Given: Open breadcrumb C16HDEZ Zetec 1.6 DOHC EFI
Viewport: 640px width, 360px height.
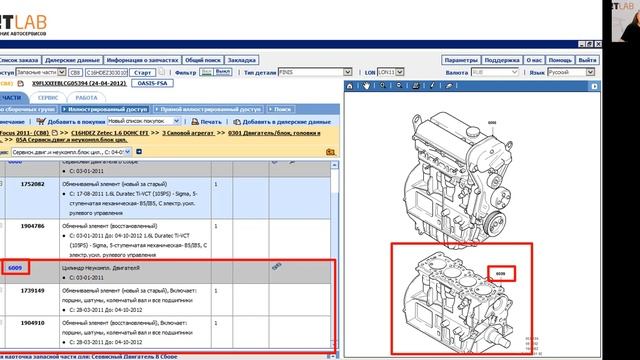Looking at the screenshot, I should coord(109,133).
